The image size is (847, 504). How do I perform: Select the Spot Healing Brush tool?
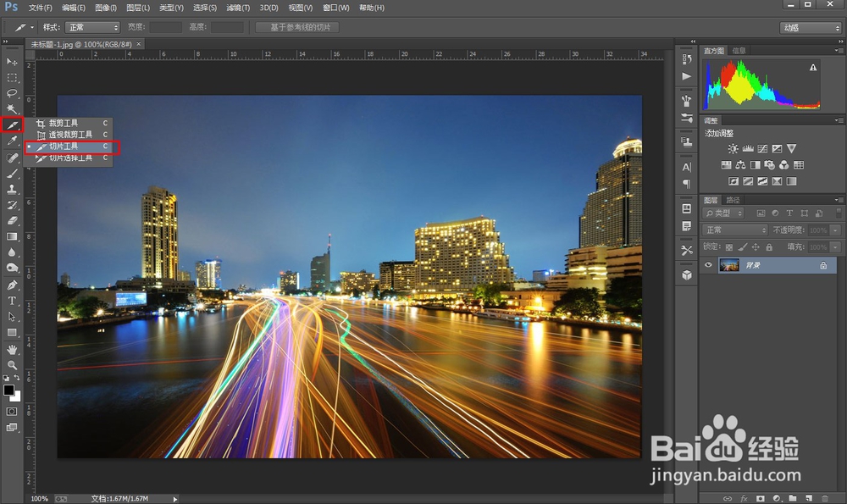pos(12,158)
